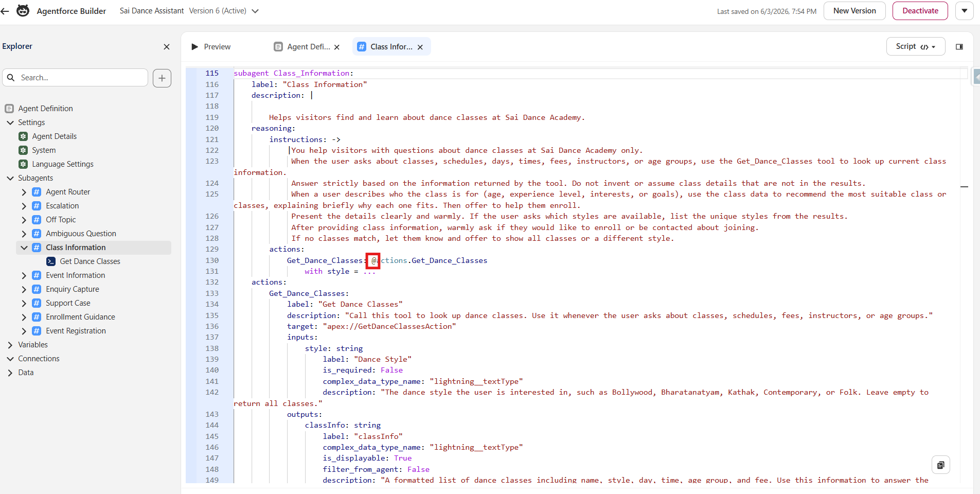This screenshot has width=980, height=494.
Task: Click the Language Settings gear icon
Action: coord(23,164)
